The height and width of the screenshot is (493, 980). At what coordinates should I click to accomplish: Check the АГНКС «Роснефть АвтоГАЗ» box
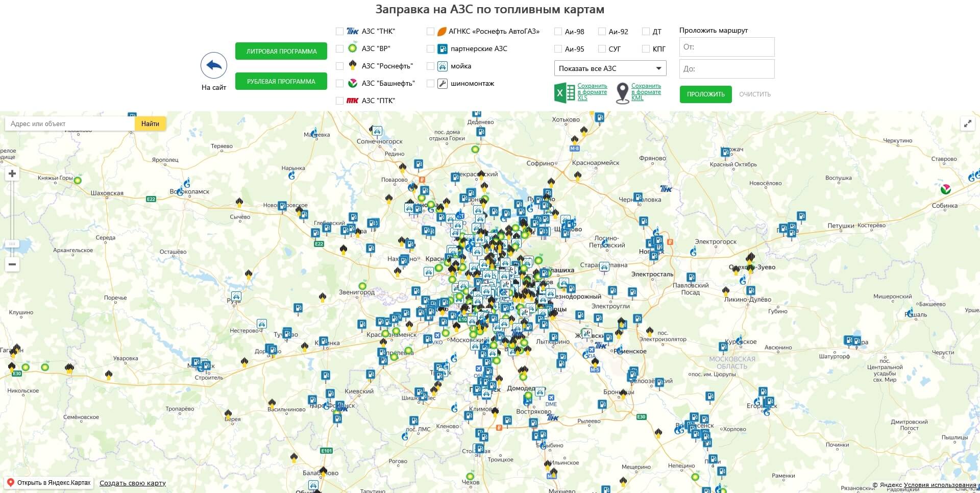click(x=430, y=31)
